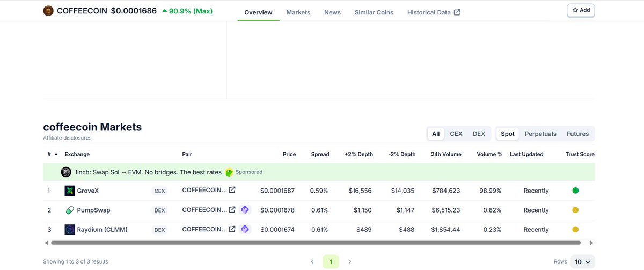Viewport: 644px width, 270px height.
Task: Click the Raydium (CLMM) exchange logo
Action: 70,229
